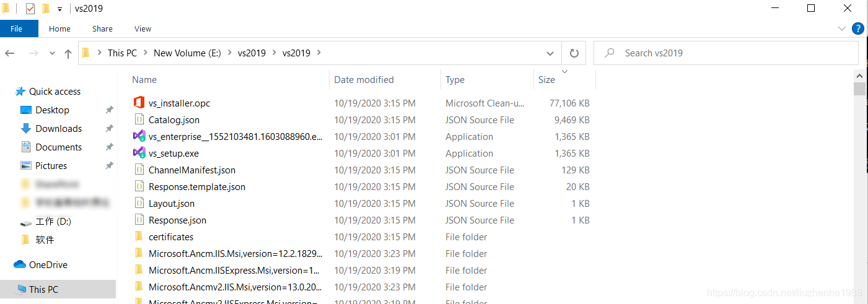Select the ChannelManifest.json file icon
The height and width of the screenshot is (304, 868).
click(139, 170)
